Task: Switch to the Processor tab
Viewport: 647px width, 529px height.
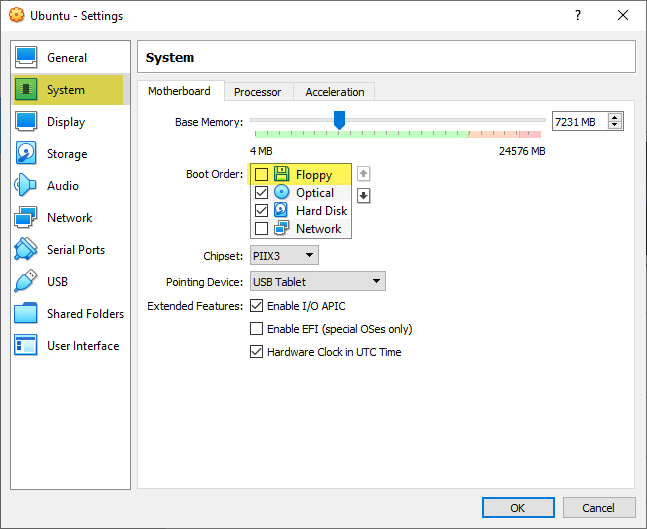Action: 258,92
